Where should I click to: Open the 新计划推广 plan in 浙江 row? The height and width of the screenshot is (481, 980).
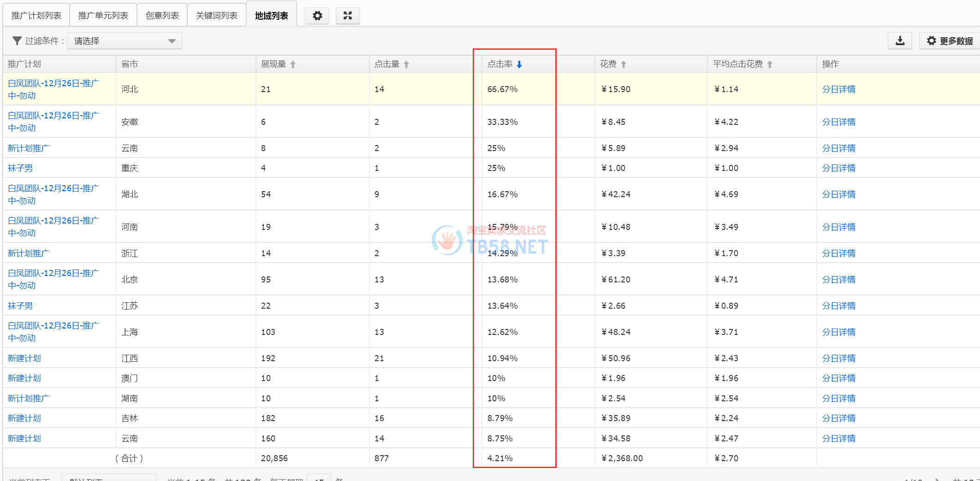(x=29, y=253)
